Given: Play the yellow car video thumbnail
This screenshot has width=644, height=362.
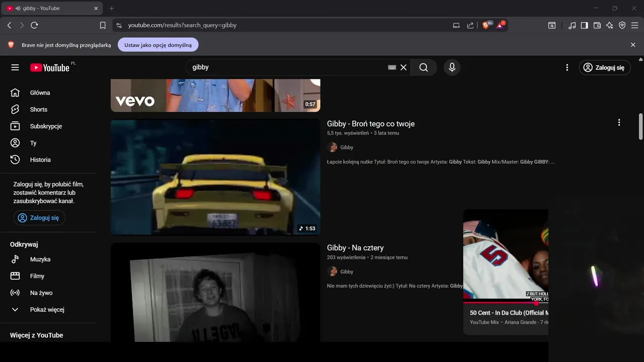Looking at the screenshot, I should pos(215,177).
